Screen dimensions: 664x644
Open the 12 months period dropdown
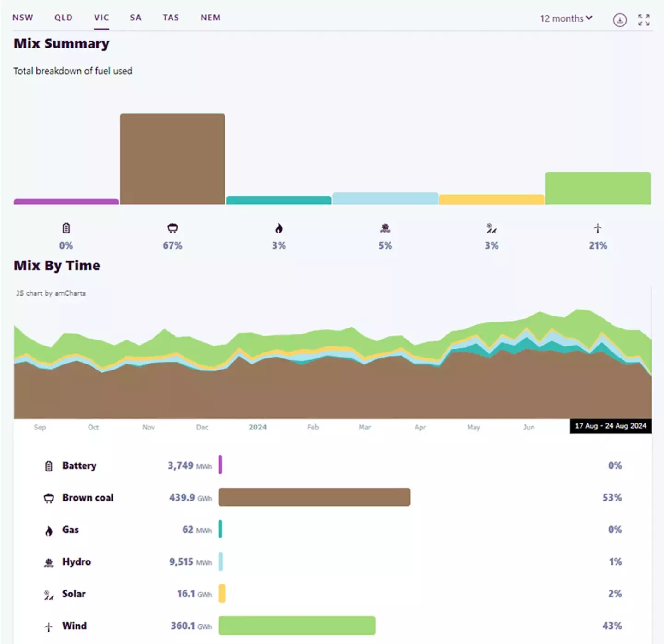(566, 18)
